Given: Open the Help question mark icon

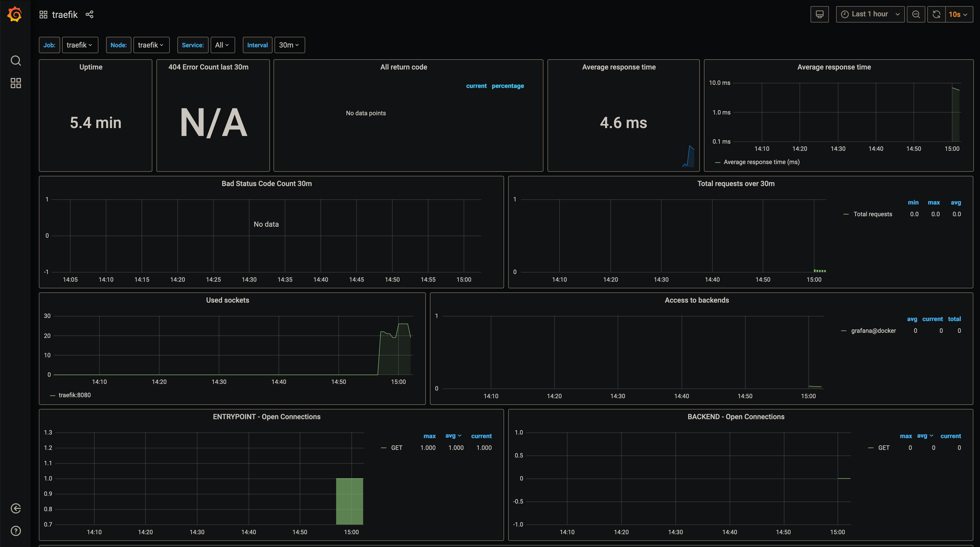Looking at the screenshot, I should (x=16, y=531).
